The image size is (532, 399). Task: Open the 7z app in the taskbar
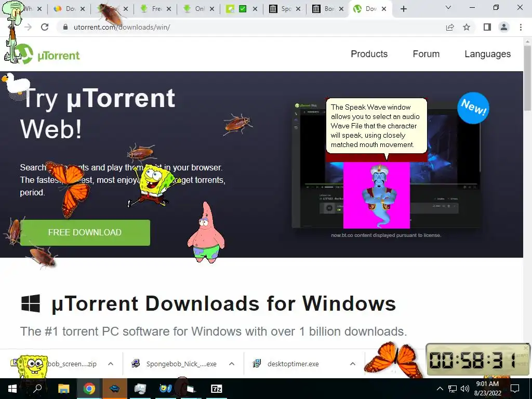pos(217,389)
